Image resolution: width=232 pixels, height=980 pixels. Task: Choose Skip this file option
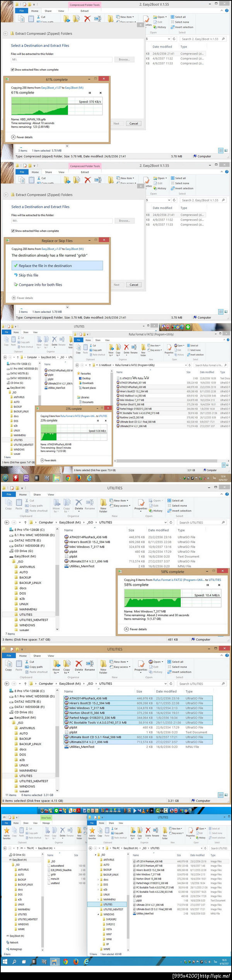[x=26, y=275]
